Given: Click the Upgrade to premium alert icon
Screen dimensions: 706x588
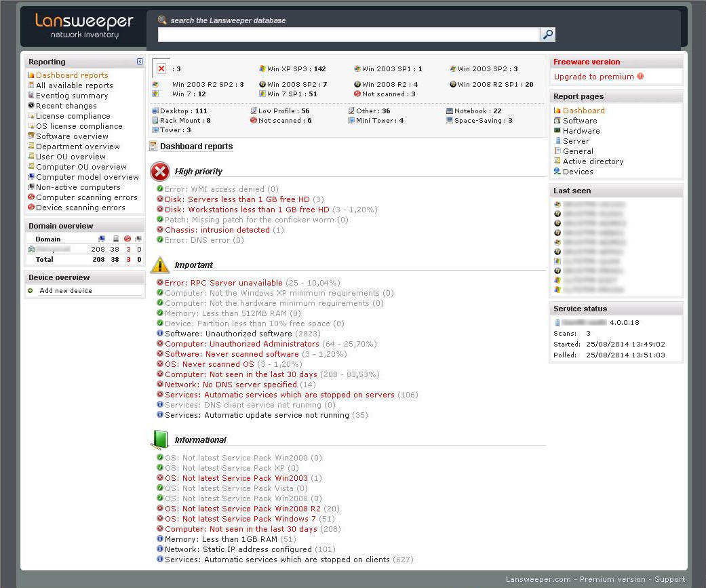Looking at the screenshot, I should coord(640,77).
